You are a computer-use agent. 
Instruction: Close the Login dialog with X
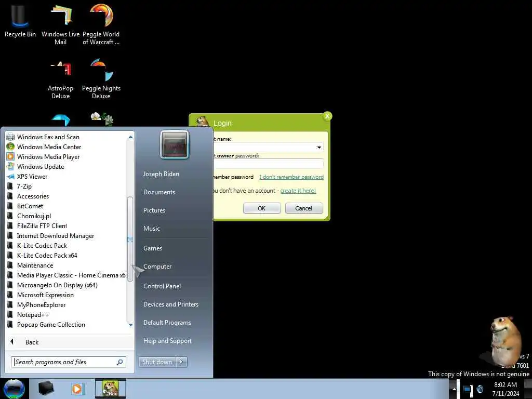[x=327, y=116]
